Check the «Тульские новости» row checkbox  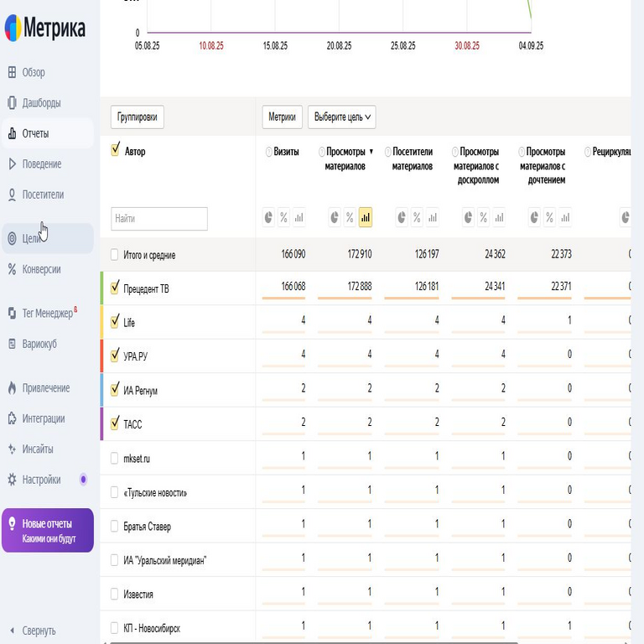pyautogui.click(x=115, y=492)
